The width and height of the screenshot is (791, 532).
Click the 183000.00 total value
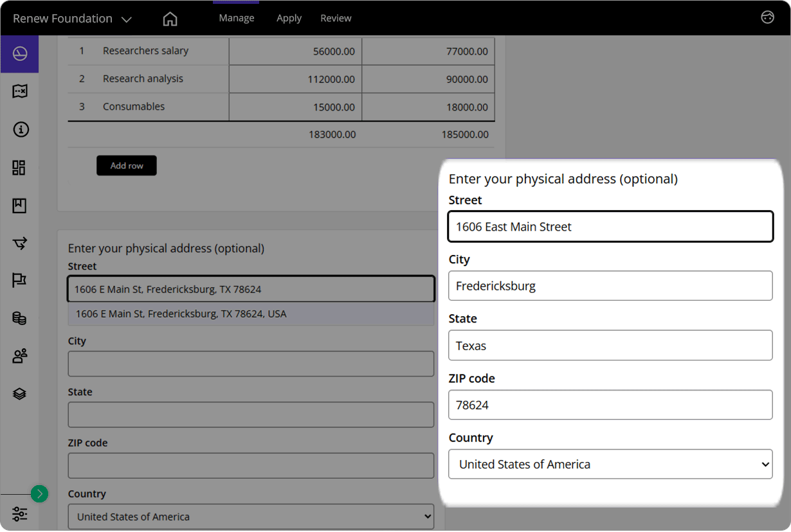pyautogui.click(x=332, y=134)
